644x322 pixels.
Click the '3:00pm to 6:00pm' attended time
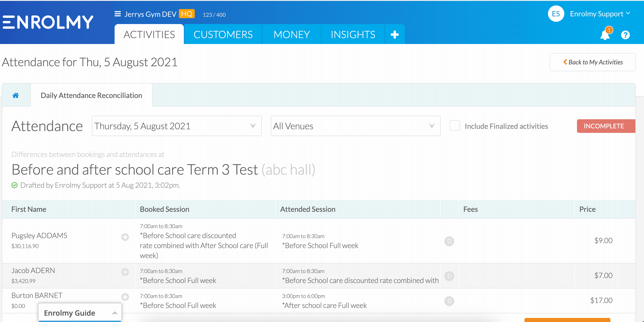(x=303, y=296)
